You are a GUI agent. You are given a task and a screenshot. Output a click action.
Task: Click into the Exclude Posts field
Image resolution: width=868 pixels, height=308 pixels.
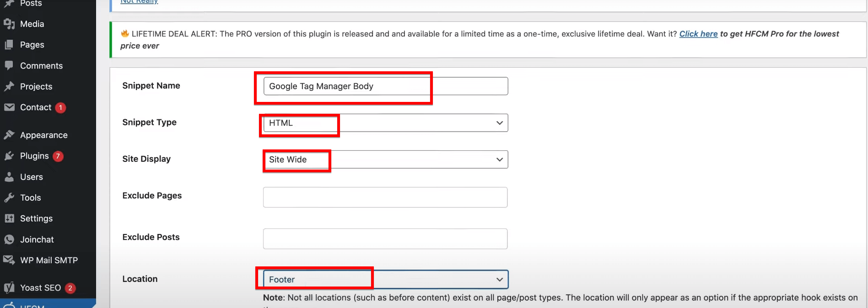[385, 239]
